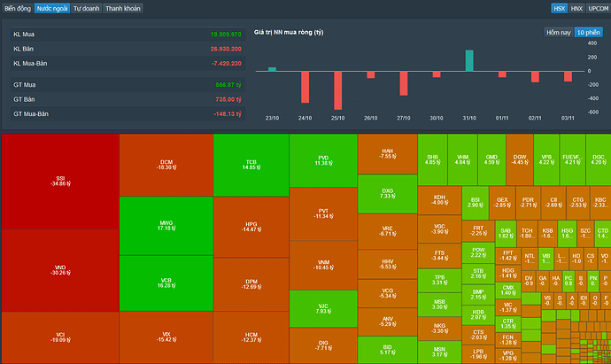Select the MSN 3.17 tỷ tile
The width and height of the screenshot is (611, 364).
click(439, 352)
